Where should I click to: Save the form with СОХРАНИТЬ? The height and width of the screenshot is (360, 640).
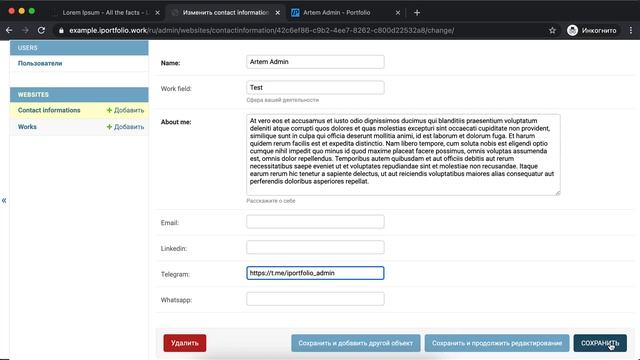pyautogui.click(x=600, y=343)
